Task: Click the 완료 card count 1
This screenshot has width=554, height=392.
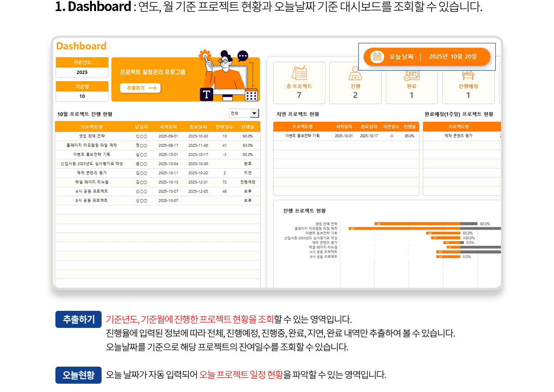Action: pos(411,95)
